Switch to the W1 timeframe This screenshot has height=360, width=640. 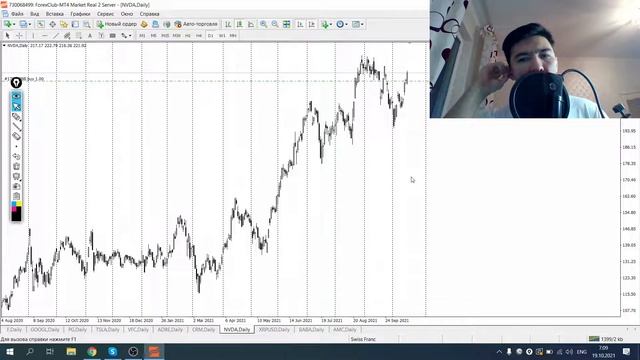tap(222, 36)
